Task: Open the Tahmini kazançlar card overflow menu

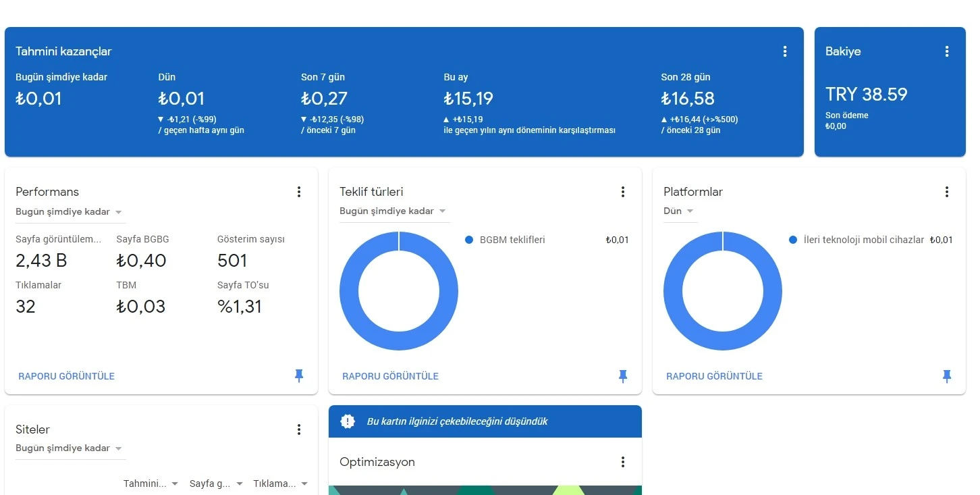Action: (784, 51)
